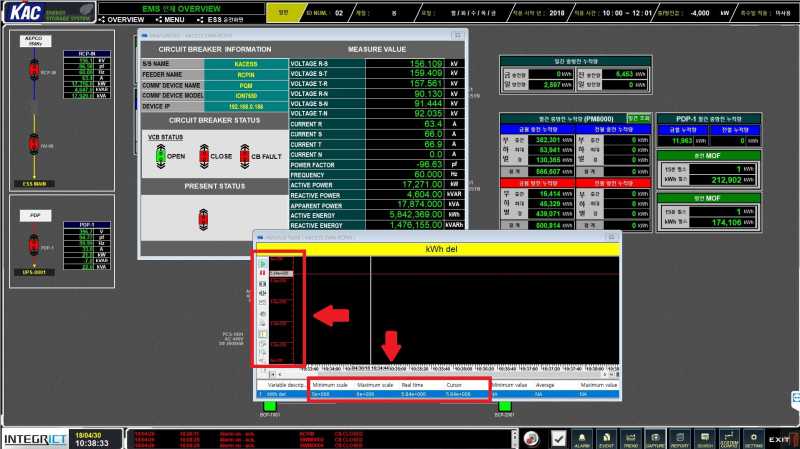Screen dimensions: 800x449
Task: Open the REPORT icon
Action: (x=680, y=439)
